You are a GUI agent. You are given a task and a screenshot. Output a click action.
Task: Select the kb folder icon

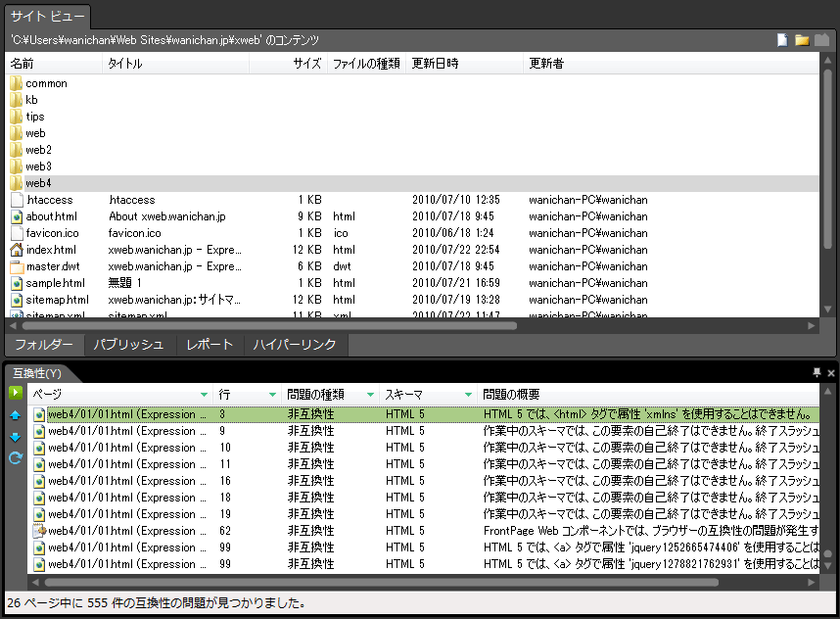(16, 100)
